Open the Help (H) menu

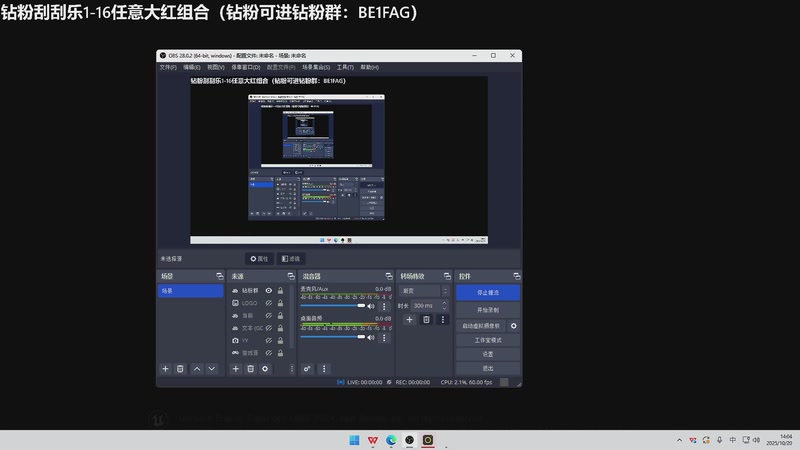369,67
